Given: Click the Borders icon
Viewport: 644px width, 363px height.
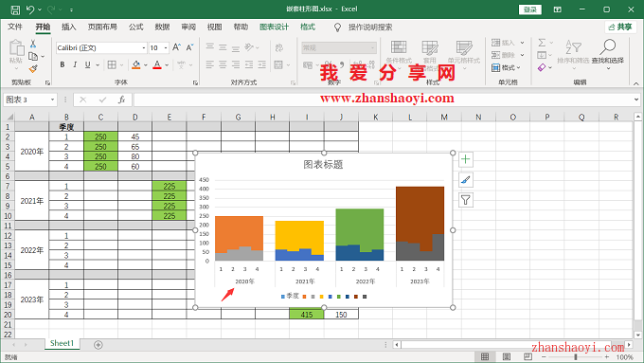Looking at the screenshot, I should (x=112, y=64).
